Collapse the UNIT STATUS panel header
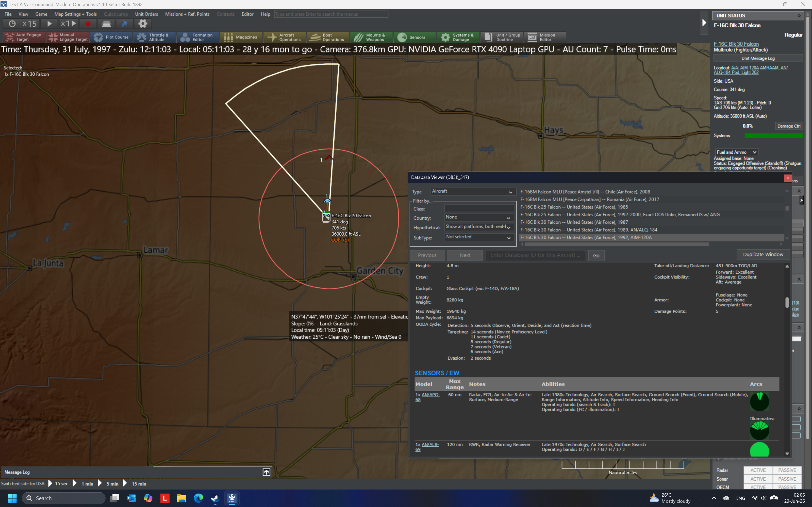Image resolution: width=812 pixels, height=507 pixels. [799, 16]
